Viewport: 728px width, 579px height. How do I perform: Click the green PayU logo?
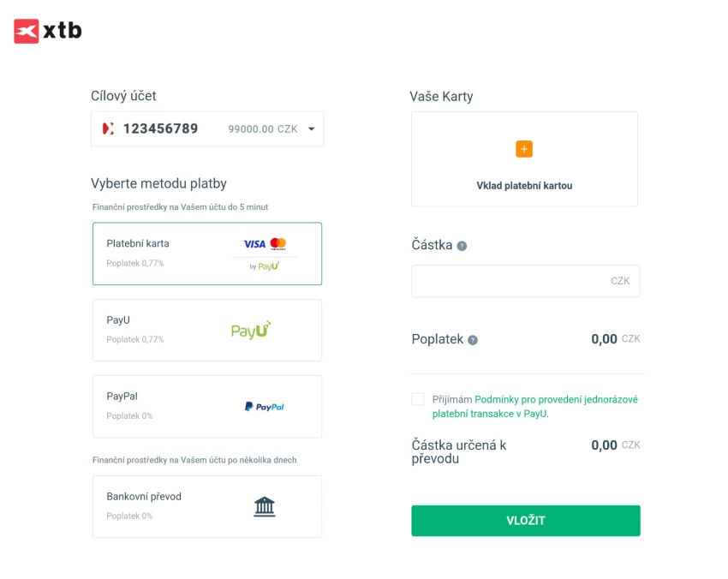point(251,330)
